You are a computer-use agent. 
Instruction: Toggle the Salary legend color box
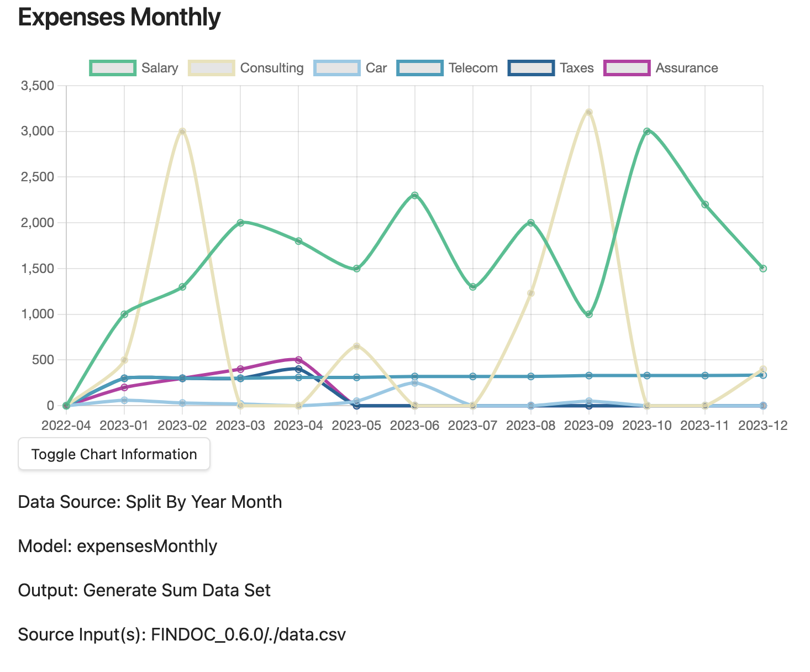113,68
